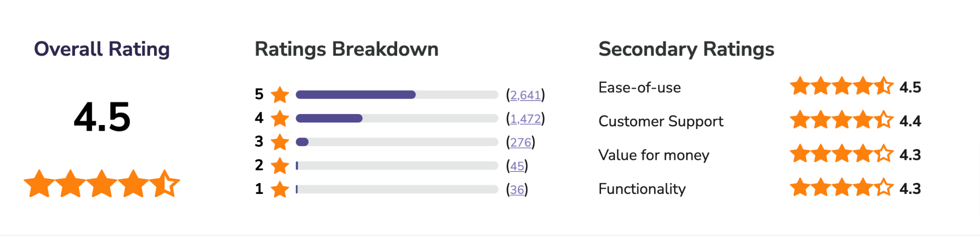Open the 36 one-star reviews link

tap(517, 190)
